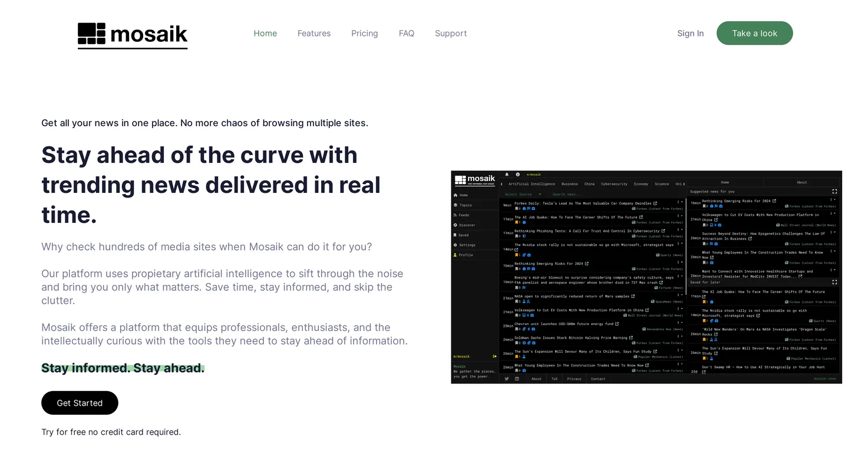Open the Contact link in preview footer
Image resolution: width=868 pixels, height=453 pixels.
tap(598, 379)
